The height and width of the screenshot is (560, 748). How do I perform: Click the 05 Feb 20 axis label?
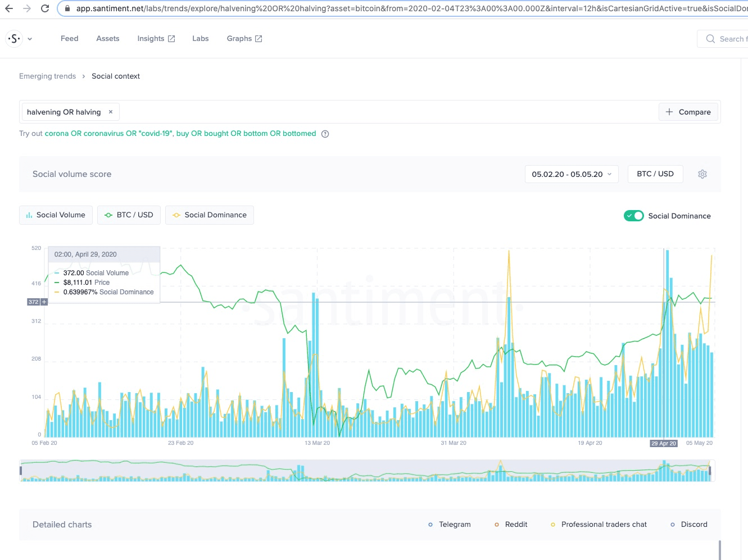pos(44,443)
